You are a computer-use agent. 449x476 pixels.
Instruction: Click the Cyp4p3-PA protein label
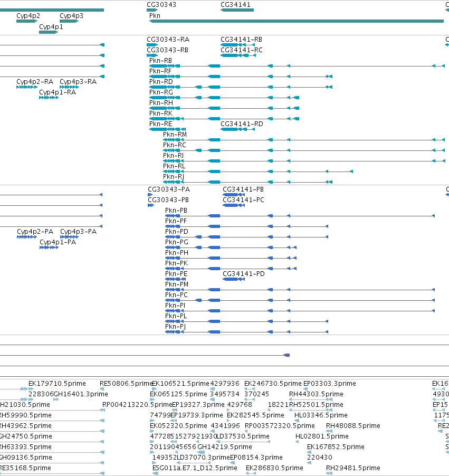(x=78, y=232)
